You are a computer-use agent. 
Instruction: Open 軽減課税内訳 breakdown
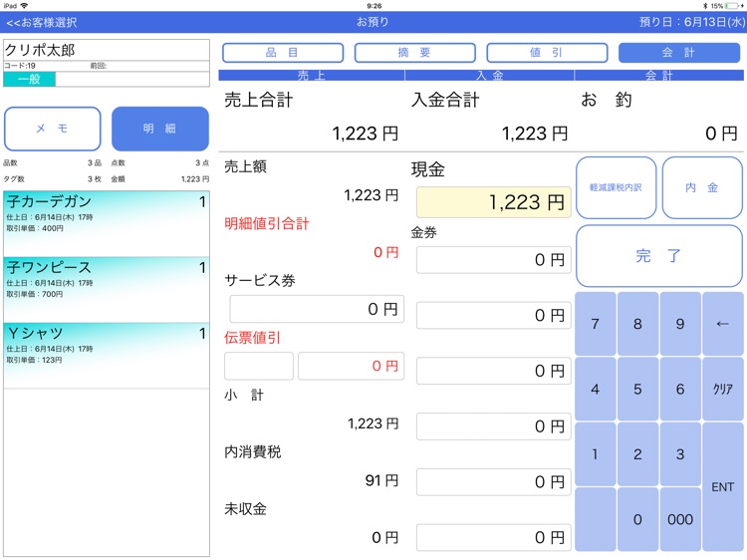(x=616, y=187)
